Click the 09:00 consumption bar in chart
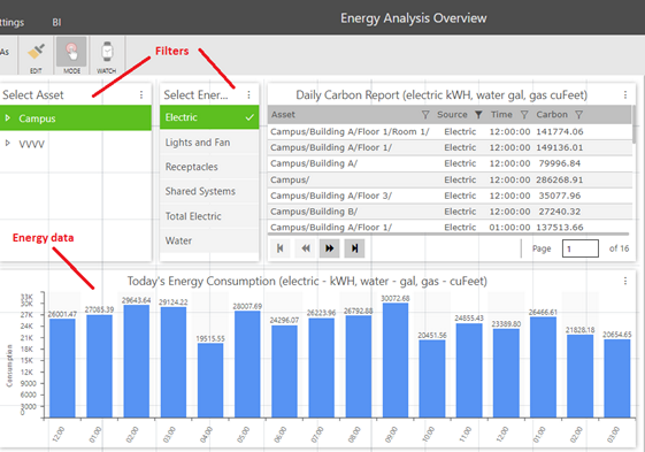 (395, 360)
